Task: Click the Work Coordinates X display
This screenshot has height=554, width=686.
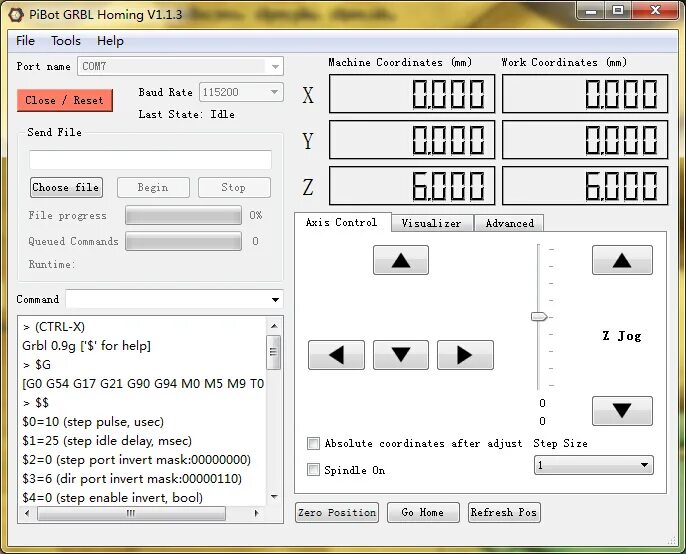Action: (x=585, y=94)
